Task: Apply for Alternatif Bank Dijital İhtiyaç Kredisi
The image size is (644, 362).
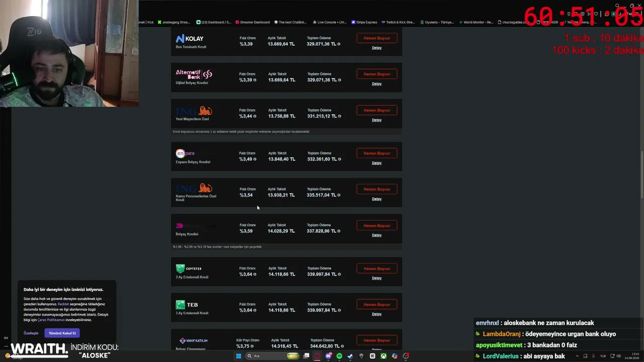Action: [x=377, y=74]
